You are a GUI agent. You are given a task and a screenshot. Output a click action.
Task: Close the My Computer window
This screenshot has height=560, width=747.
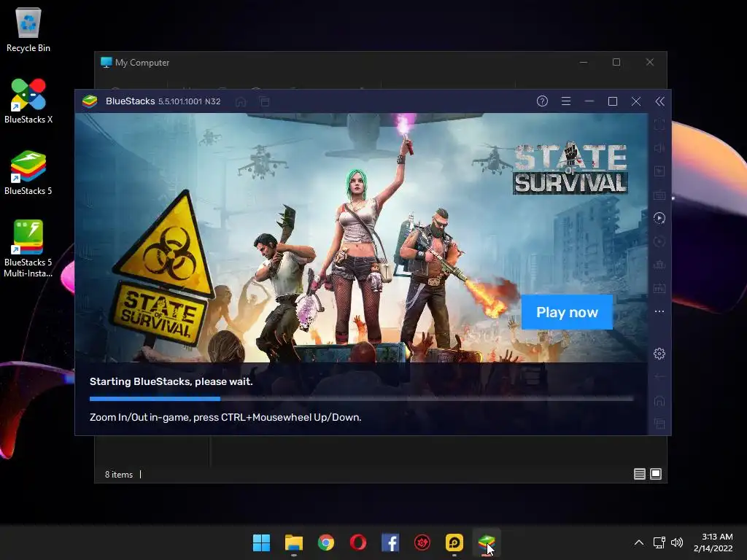coord(650,63)
